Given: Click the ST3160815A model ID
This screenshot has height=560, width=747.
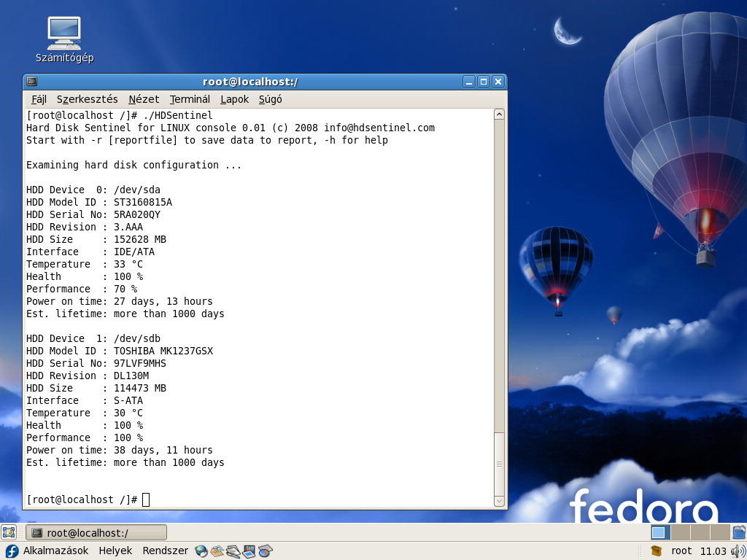Looking at the screenshot, I should click(143, 202).
